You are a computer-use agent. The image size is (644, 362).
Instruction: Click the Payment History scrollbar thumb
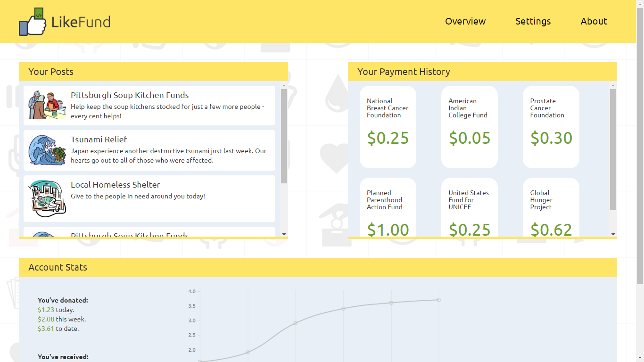(x=613, y=149)
